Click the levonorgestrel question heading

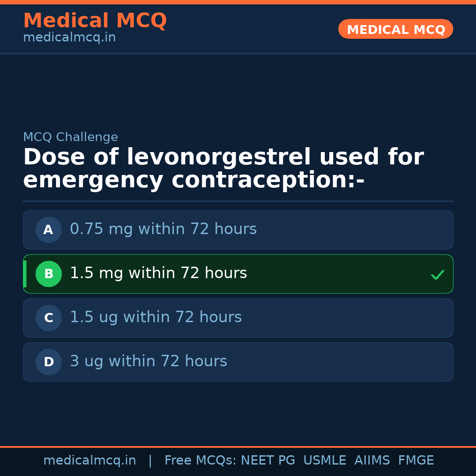click(223, 169)
